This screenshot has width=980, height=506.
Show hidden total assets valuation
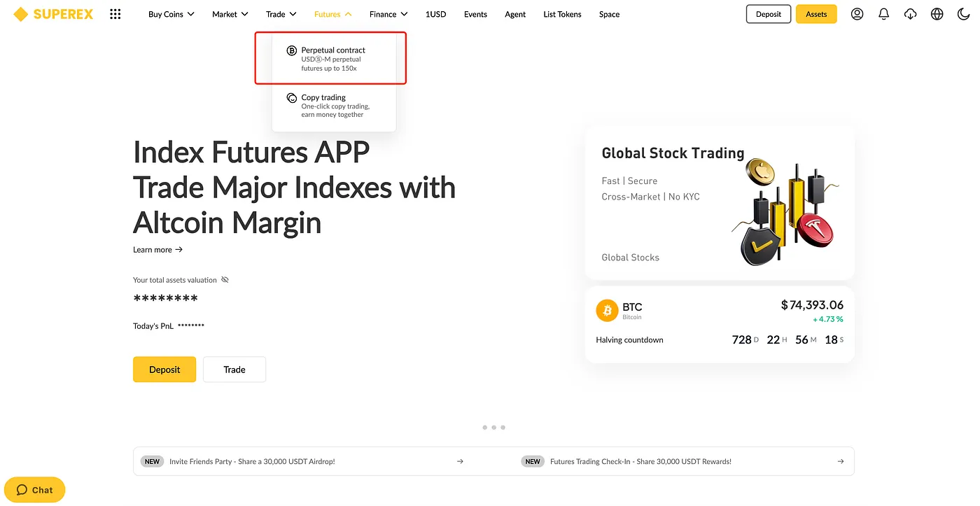(x=225, y=280)
